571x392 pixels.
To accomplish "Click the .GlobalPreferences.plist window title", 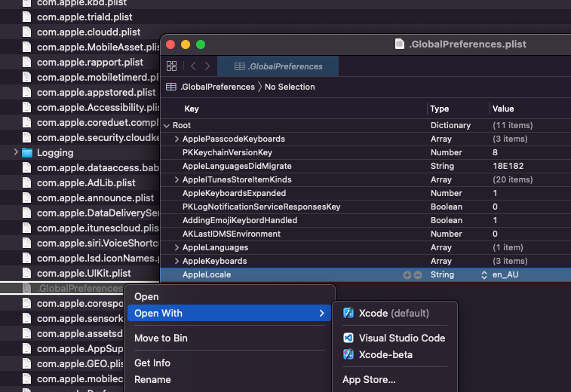I will [x=468, y=44].
